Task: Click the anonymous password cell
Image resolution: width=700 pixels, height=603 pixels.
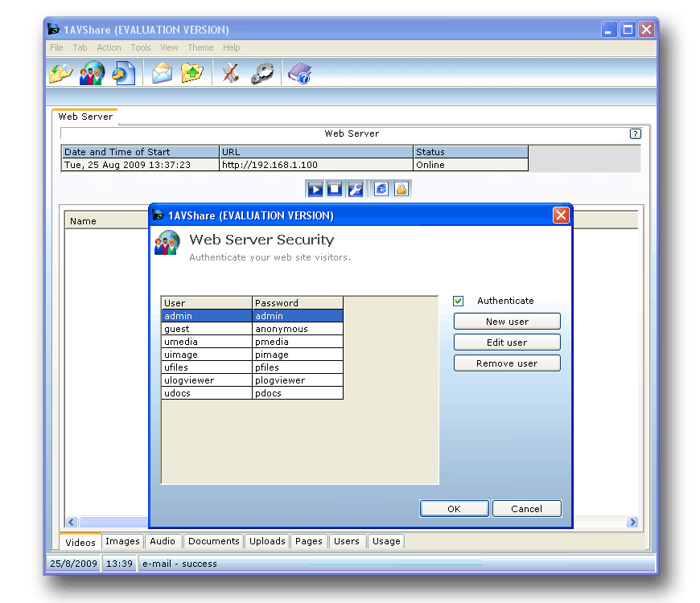Action: coord(298,329)
